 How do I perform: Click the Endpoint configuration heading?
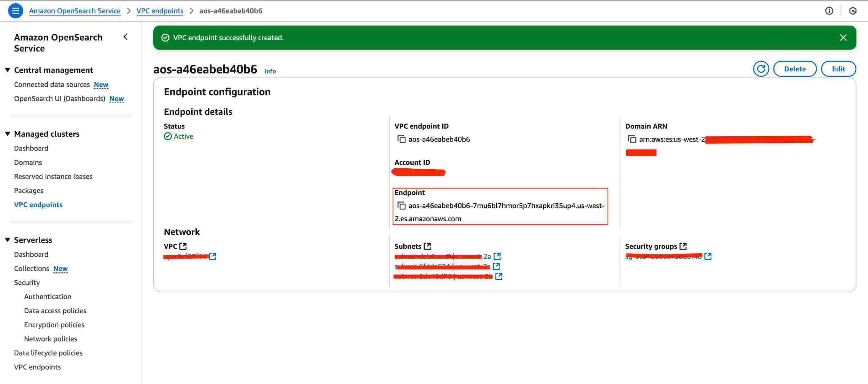217,92
